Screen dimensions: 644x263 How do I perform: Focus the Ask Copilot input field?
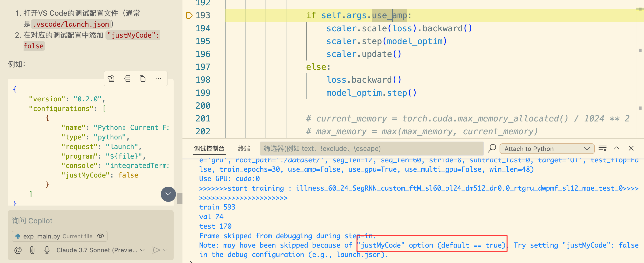tap(91, 220)
